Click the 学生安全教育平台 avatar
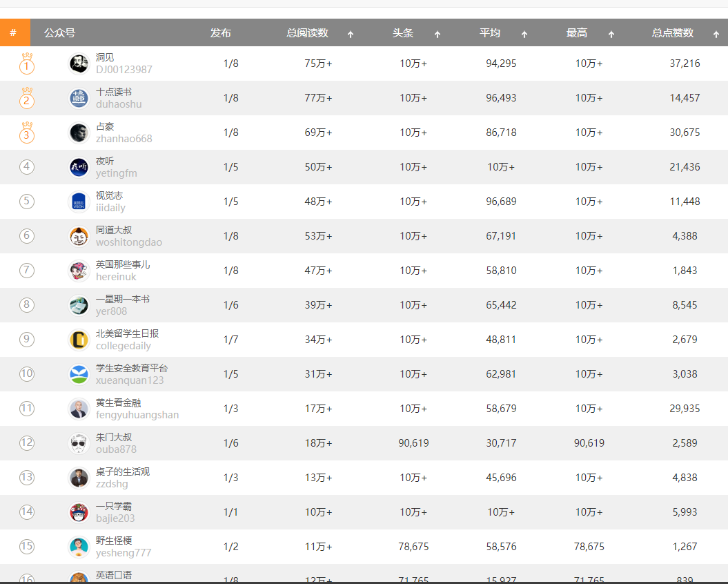Image resolution: width=728 pixels, height=584 pixels. coord(79,374)
